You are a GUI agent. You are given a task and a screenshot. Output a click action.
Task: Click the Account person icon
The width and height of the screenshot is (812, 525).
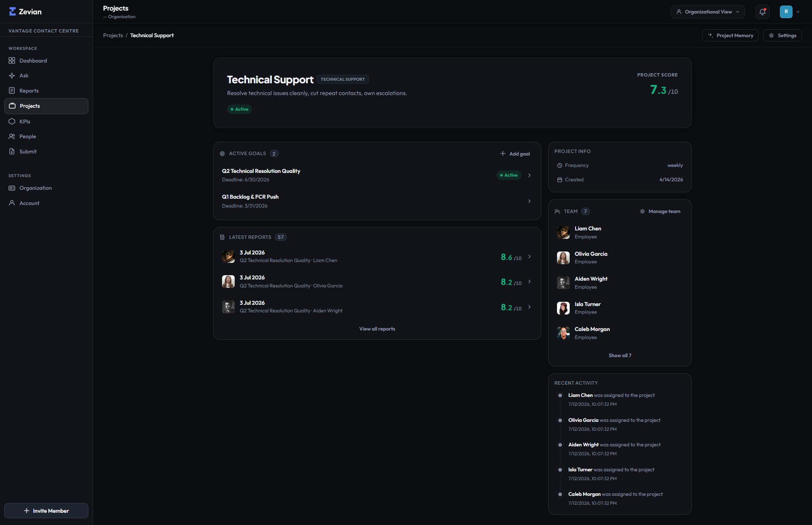pos(12,203)
